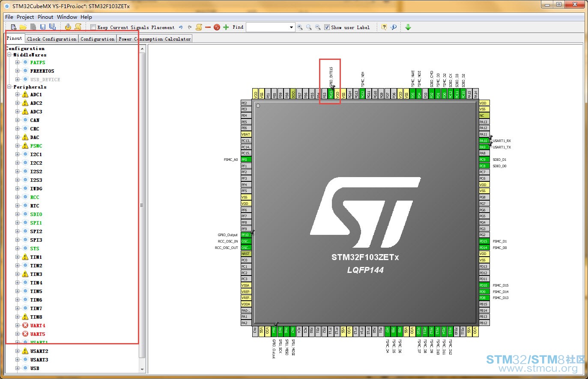This screenshot has height=379, width=588.
Task: Open the File menu
Action: coord(9,17)
